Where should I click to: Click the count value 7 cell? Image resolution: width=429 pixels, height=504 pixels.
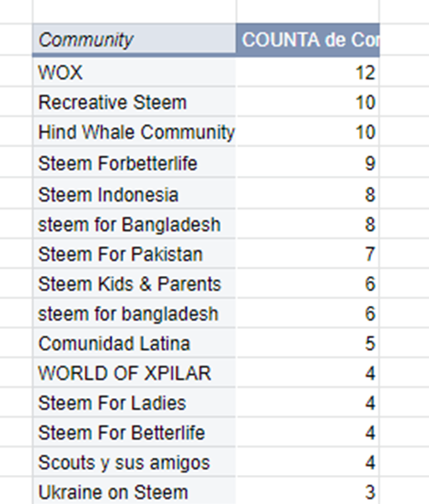pyautogui.click(x=308, y=254)
